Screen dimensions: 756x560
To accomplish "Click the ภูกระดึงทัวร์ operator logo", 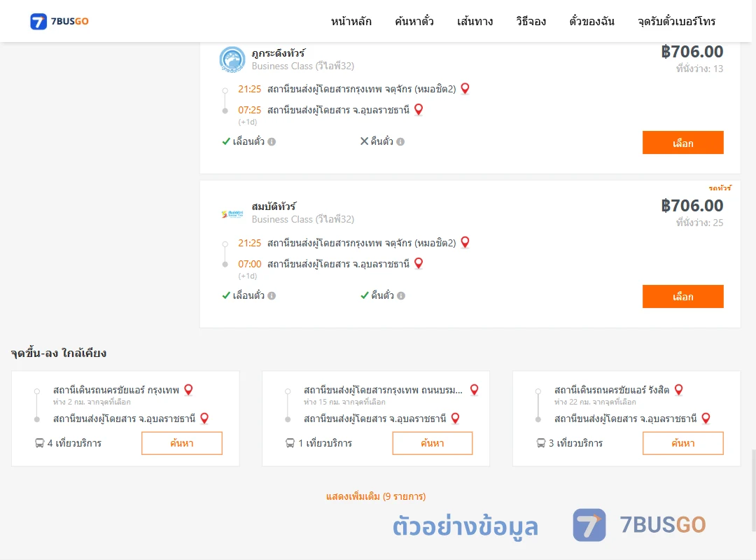I will [x=232, y=59].
